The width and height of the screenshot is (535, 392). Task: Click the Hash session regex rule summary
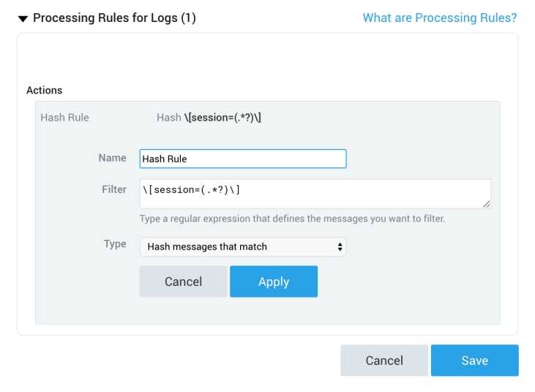coord(209,117)
